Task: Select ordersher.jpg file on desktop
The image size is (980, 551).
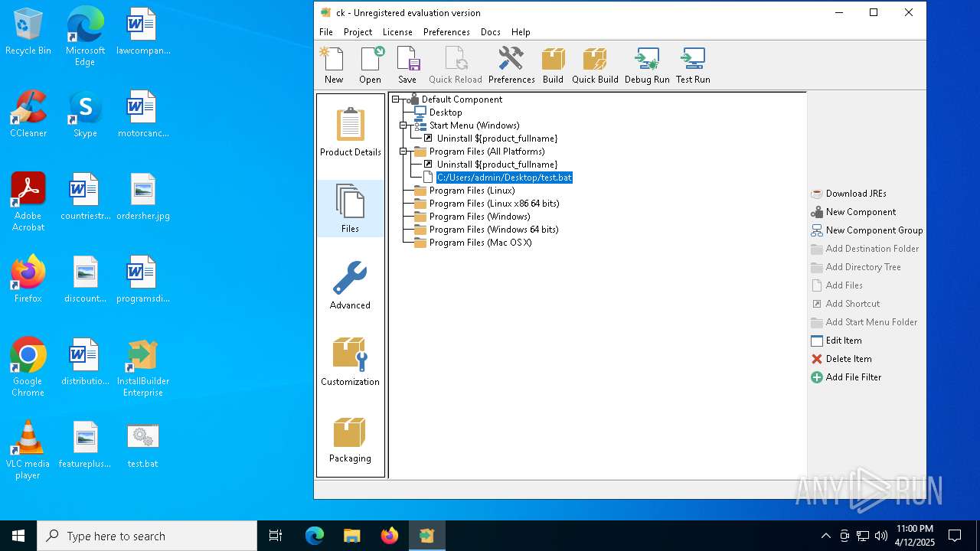Action: coord(142,197)
